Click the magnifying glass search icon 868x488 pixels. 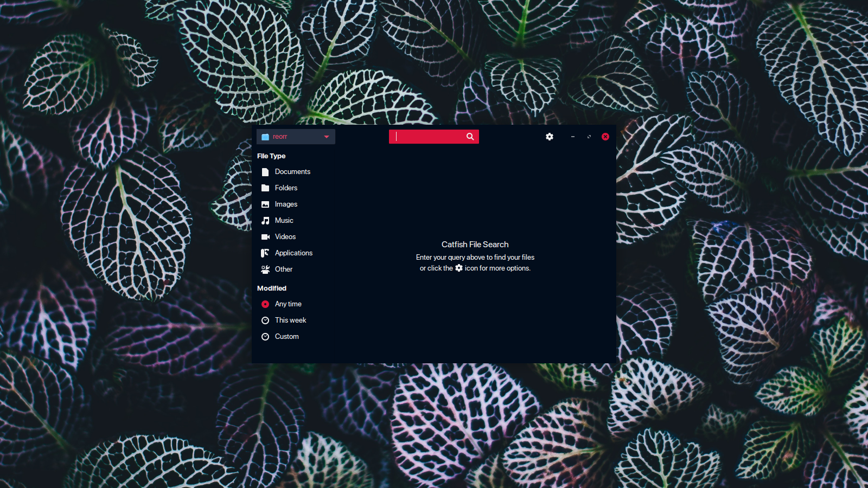pos(470,137)
